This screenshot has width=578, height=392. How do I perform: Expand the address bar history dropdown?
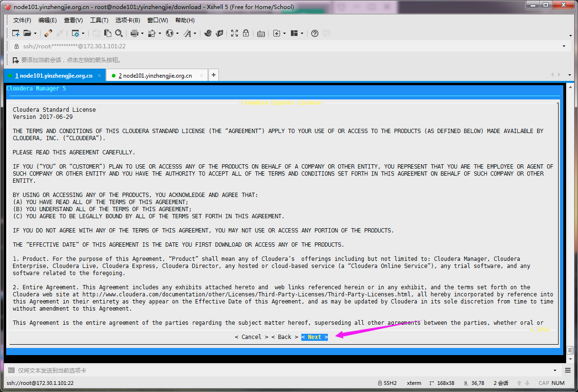point(564,46)
